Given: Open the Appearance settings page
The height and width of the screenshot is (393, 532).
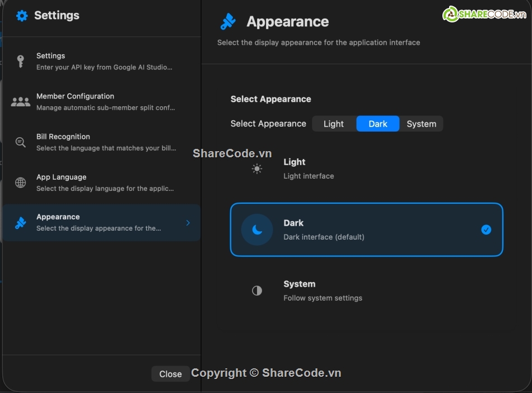Looking at the screenshot, I should [x=101, y=222].
